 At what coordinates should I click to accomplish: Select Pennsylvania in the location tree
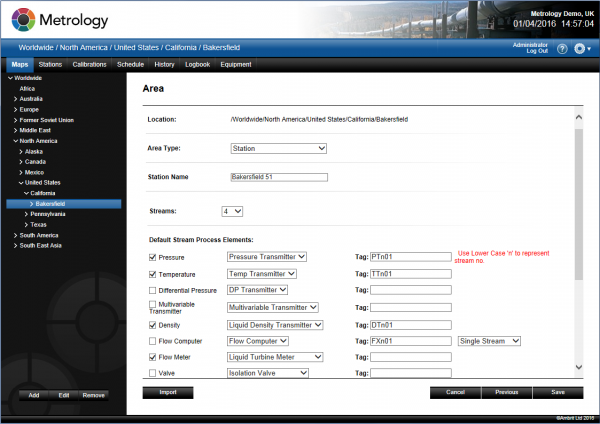[48, 214]
